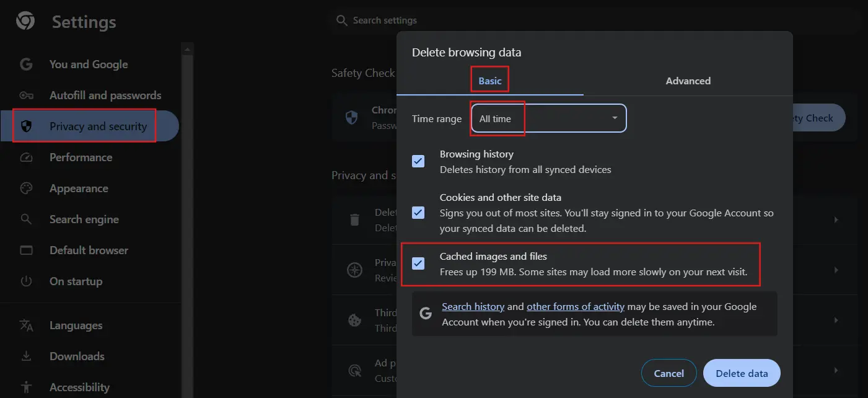This screenshot has width=868, height=398.
Task: Switch to the Advanced tab
Action: click(688, 81)
